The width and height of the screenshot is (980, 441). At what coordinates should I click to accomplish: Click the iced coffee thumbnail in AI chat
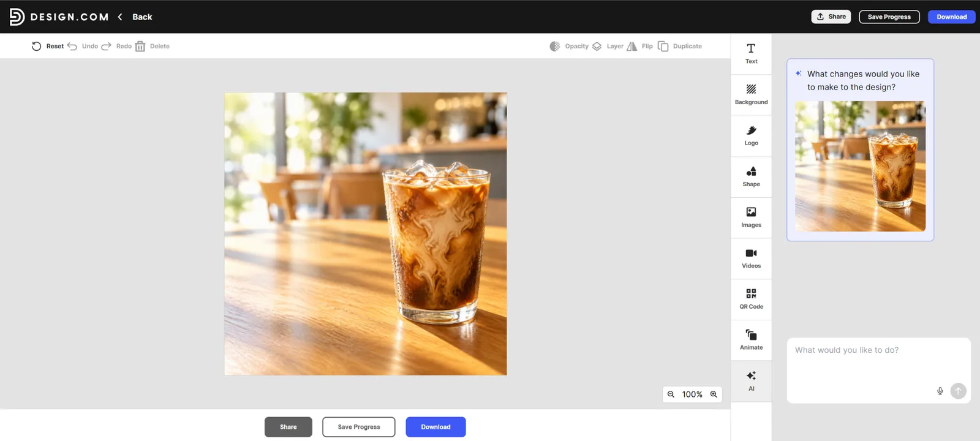click(x=860, y=166)
